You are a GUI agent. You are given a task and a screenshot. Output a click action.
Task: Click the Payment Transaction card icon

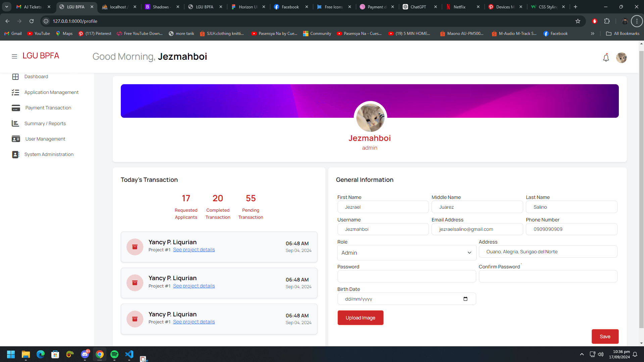16,108
